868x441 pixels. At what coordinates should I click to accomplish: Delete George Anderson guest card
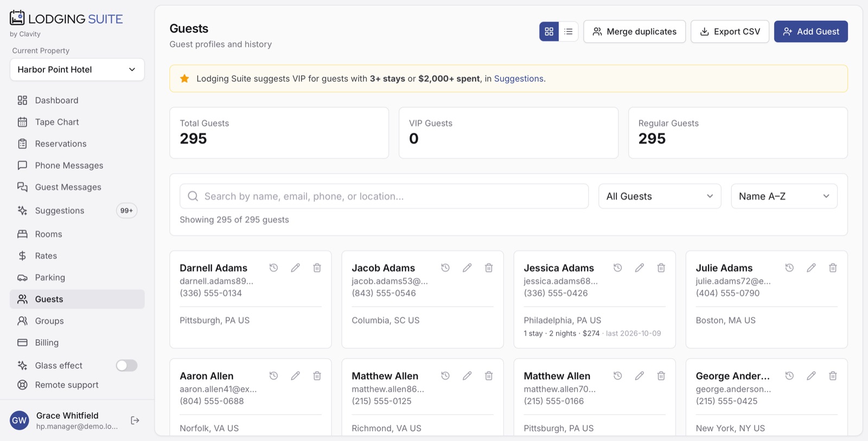click(x=833, y=376)
